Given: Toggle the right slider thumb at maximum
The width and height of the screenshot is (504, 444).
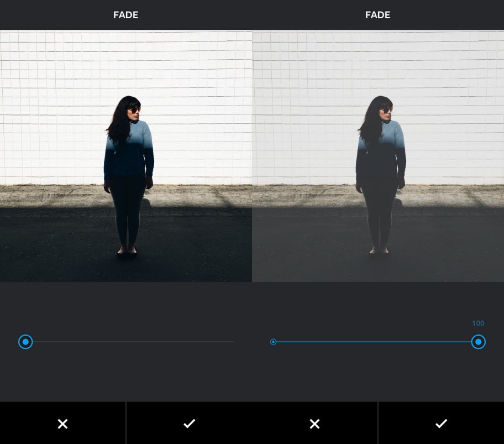Looking at the screenshot, I should [478, 342].
